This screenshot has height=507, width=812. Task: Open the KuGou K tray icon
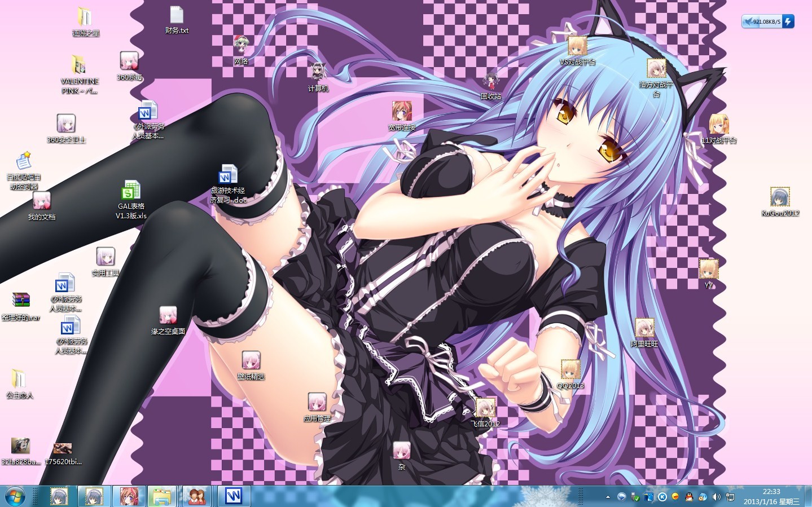click(662, 497)
